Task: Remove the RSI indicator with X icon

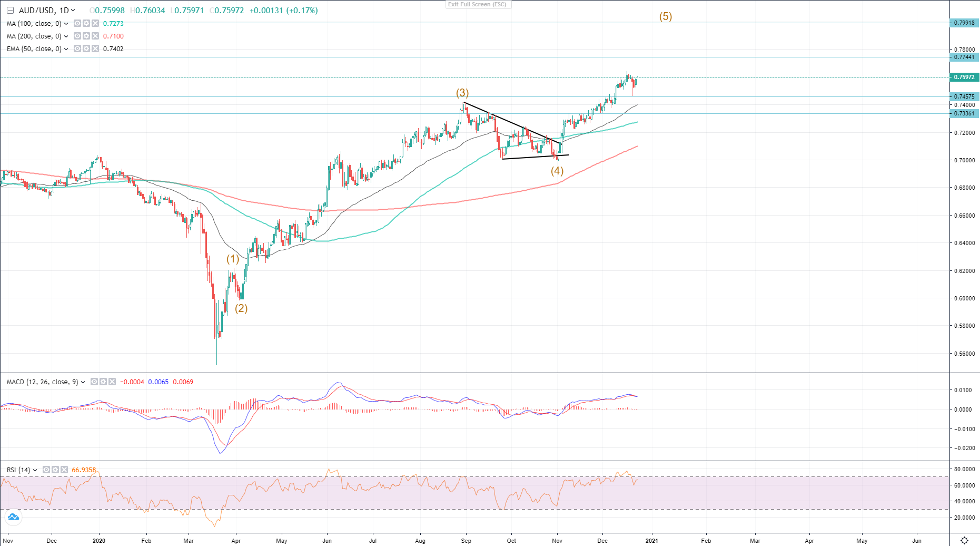Action: (x=64, y=470)
